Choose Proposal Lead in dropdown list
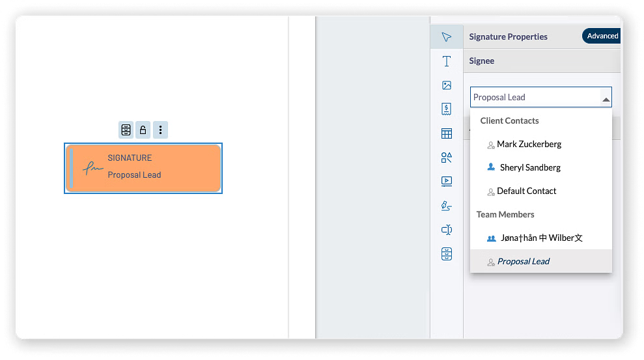644x360 pixels. (541, 262)
